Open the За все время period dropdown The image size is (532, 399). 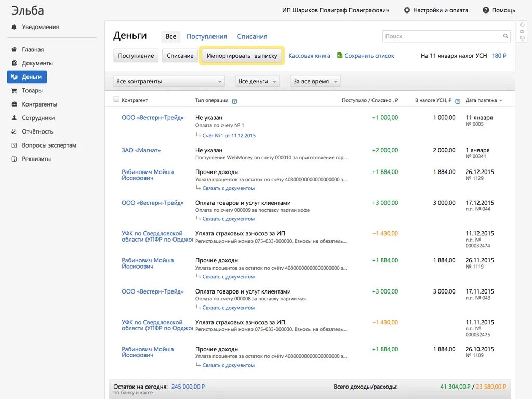click(x=315, y=82)
